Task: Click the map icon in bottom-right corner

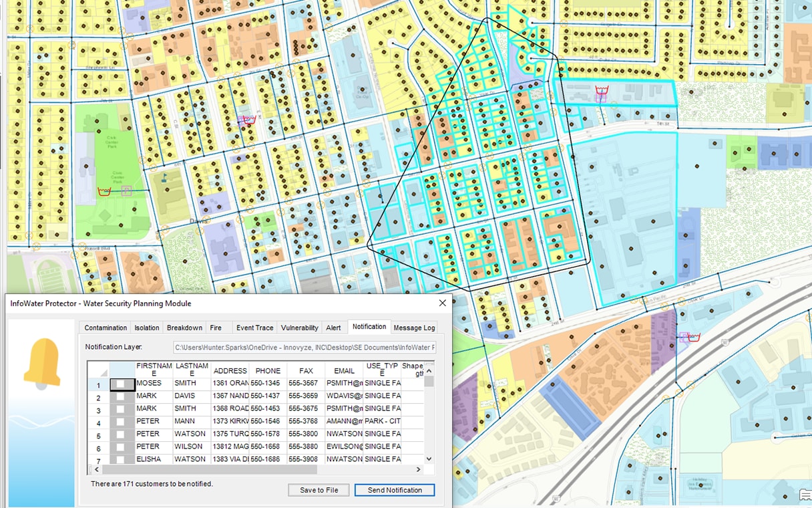Action: point(805,495)
